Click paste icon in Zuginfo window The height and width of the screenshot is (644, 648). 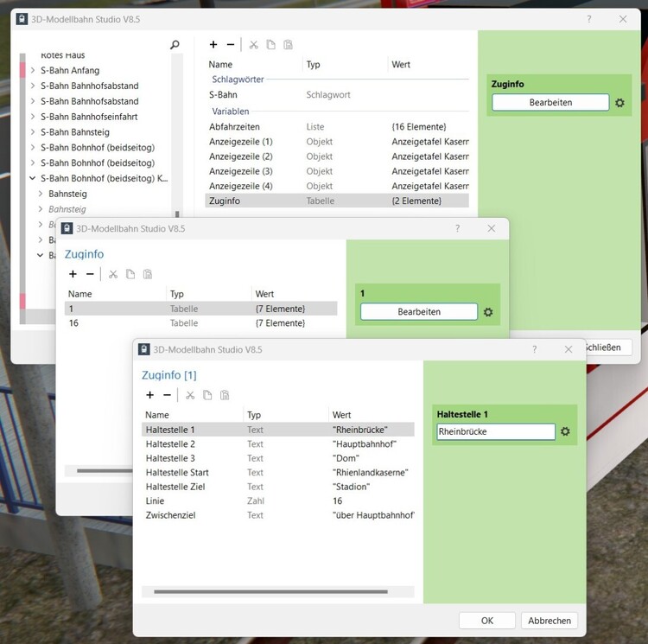[x=148, y=274]
